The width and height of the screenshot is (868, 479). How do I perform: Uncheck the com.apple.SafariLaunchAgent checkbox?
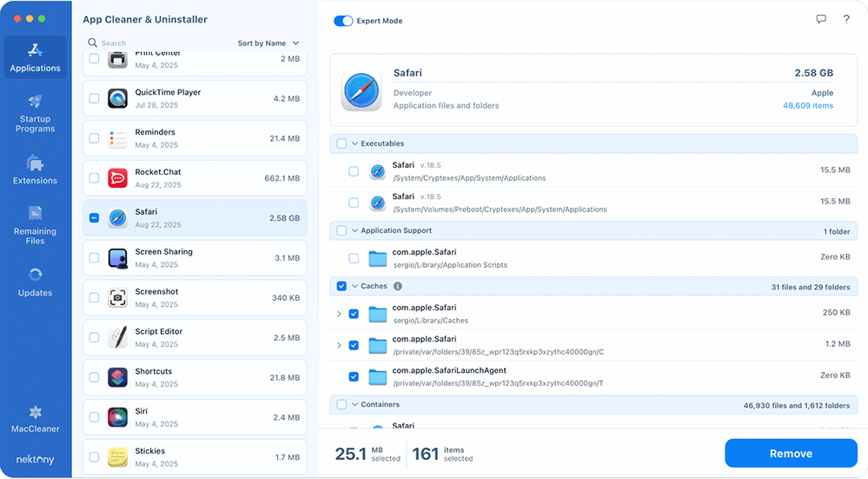click(354, 376)
